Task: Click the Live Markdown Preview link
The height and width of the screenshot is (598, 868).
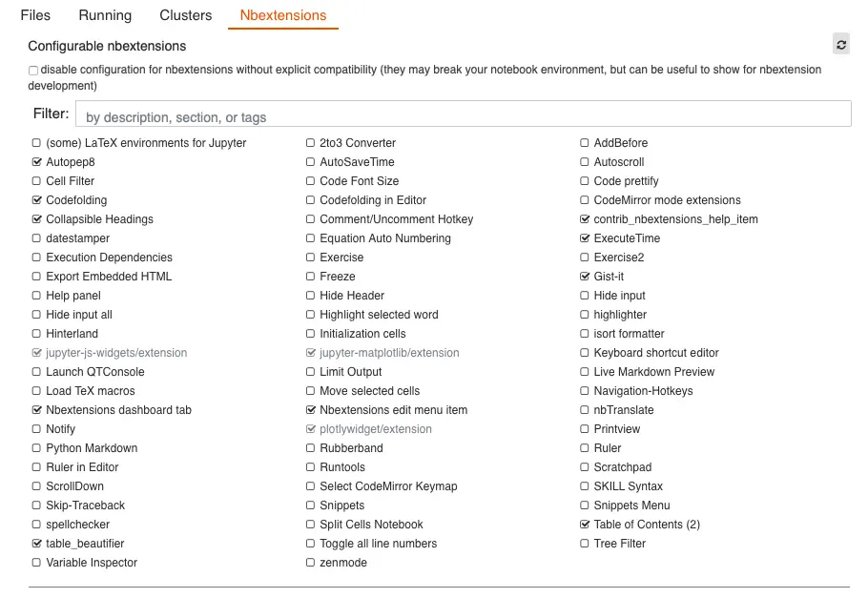Action: (653, 372)
